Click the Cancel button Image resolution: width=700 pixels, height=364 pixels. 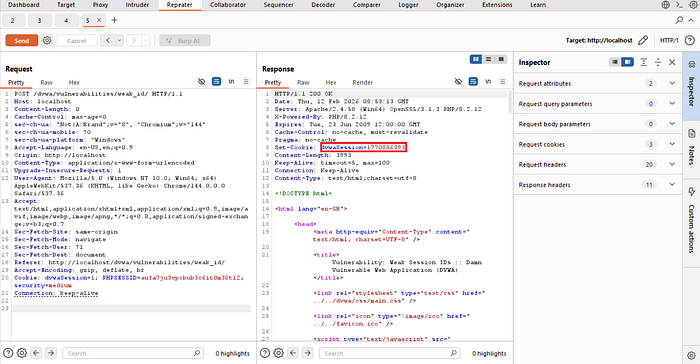[76, 41]
